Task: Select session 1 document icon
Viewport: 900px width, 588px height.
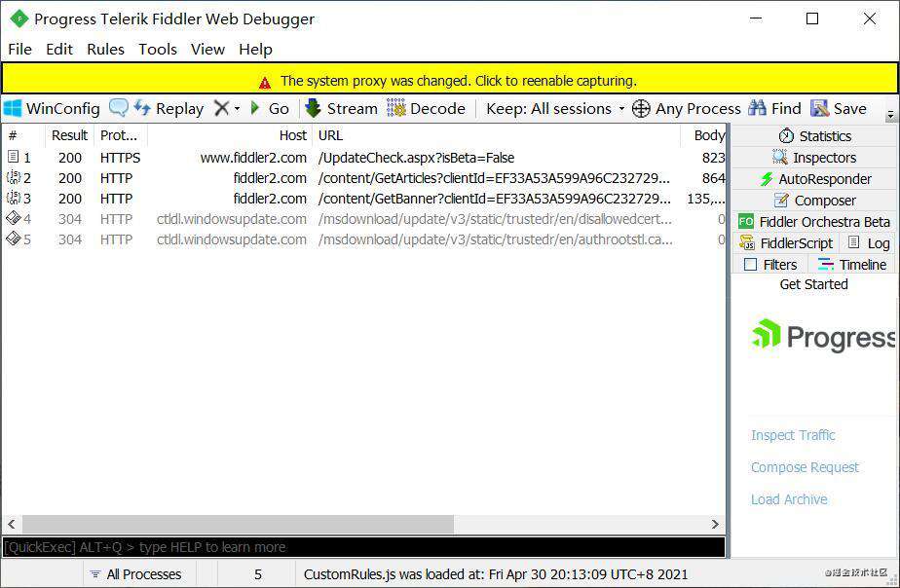Action: click(x=14, y=157)
